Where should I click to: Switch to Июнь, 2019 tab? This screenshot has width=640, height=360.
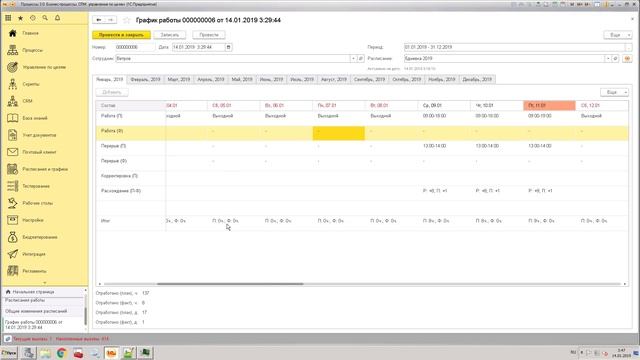(271, 80)
